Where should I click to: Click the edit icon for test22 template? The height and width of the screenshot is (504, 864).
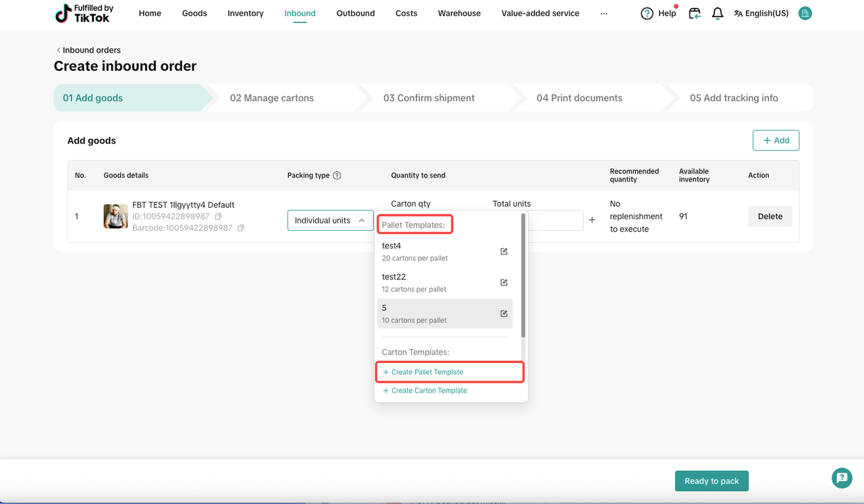[x=504, y=283]
